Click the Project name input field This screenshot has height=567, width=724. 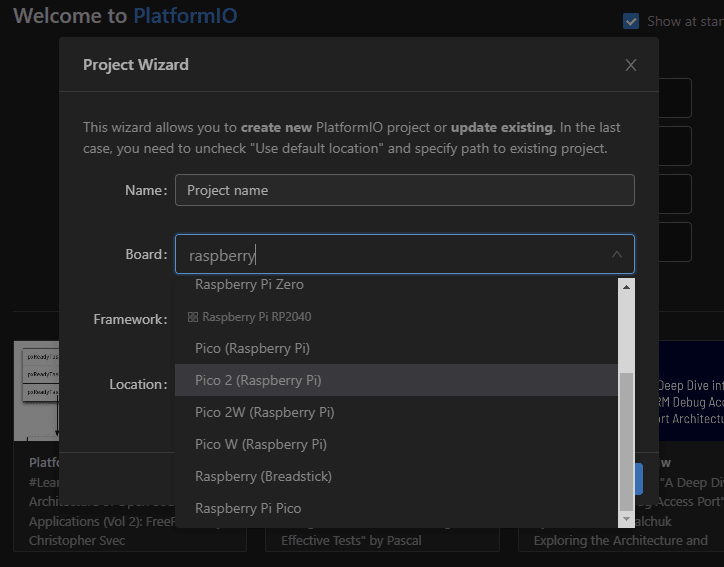(404, 190)
